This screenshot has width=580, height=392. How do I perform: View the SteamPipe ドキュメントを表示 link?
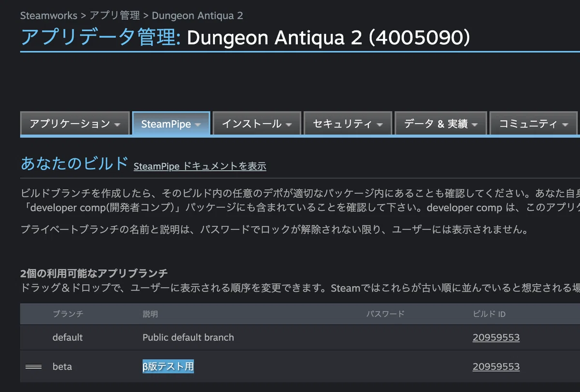point(200,166)
